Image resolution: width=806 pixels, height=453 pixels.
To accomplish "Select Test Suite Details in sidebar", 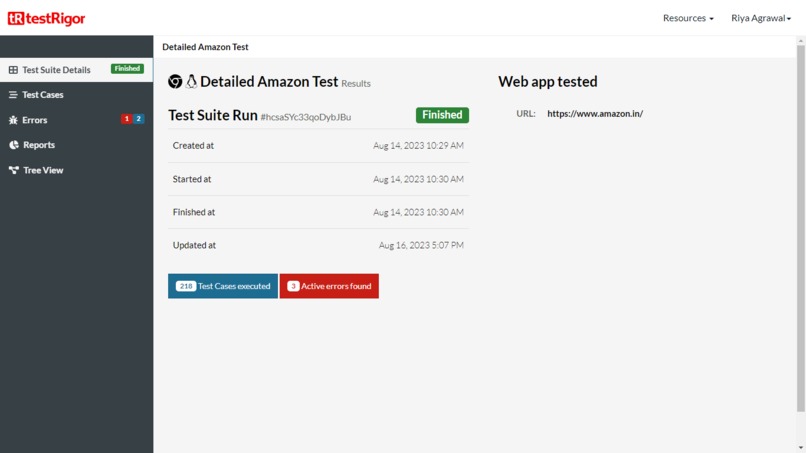I will coord(76,69).
